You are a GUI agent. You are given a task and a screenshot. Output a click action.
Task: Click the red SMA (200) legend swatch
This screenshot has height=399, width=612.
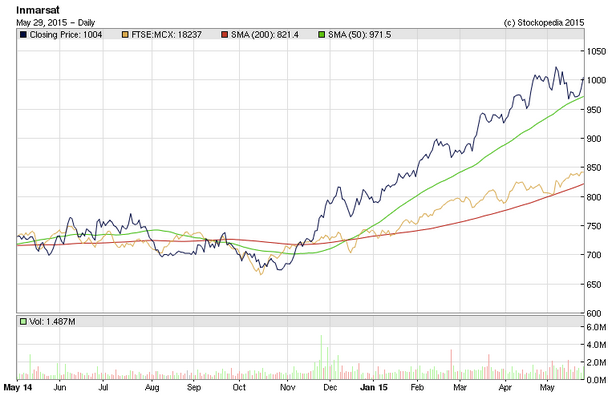coord(224,35)
